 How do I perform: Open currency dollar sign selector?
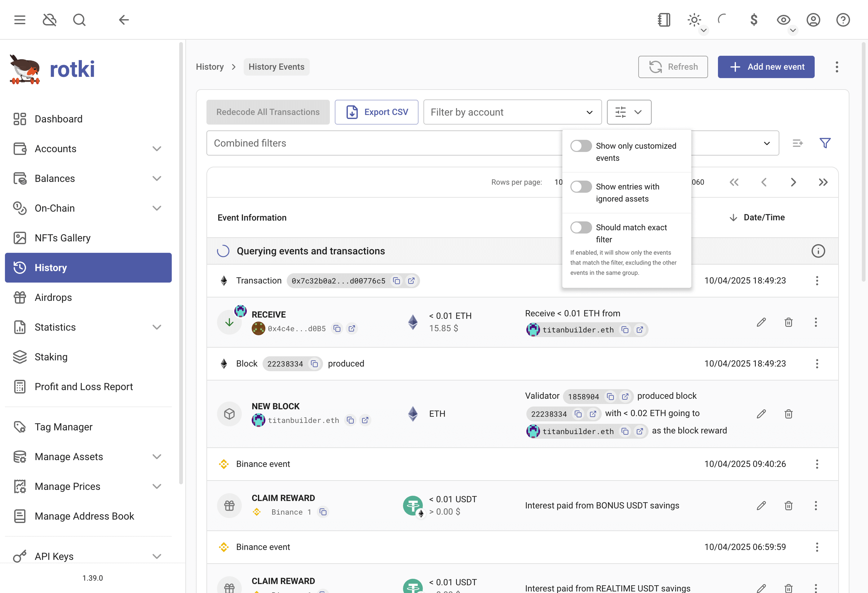click(754, 20)
